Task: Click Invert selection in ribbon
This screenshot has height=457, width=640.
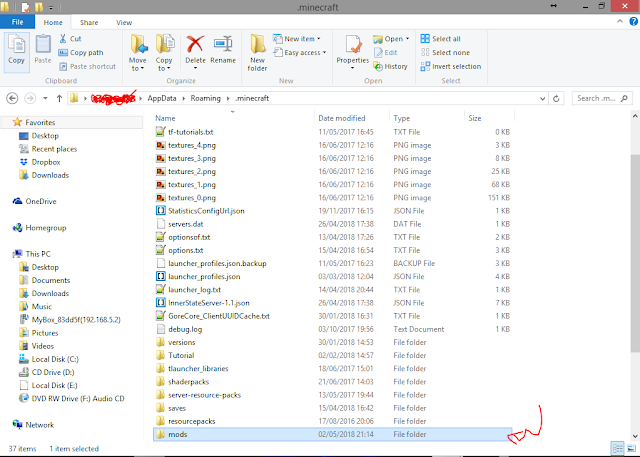Action: tap(451, 67)
